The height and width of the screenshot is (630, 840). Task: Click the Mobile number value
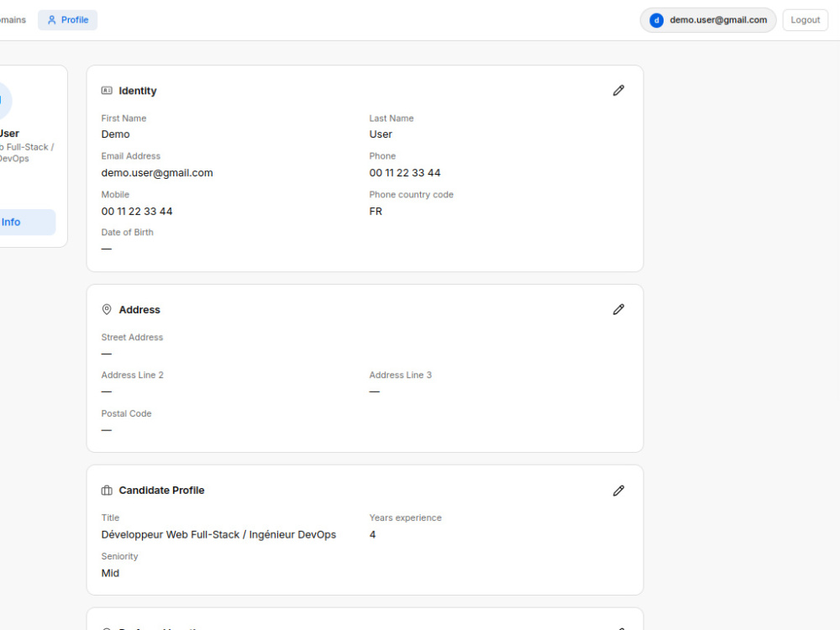coord(137,212)
